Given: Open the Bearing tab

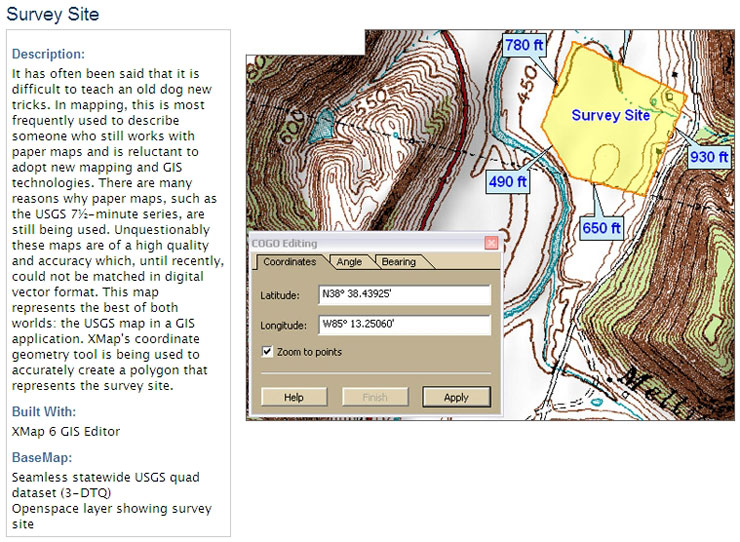Looking at the screenshot, I should pyautogui.click(x=399, y=262).
